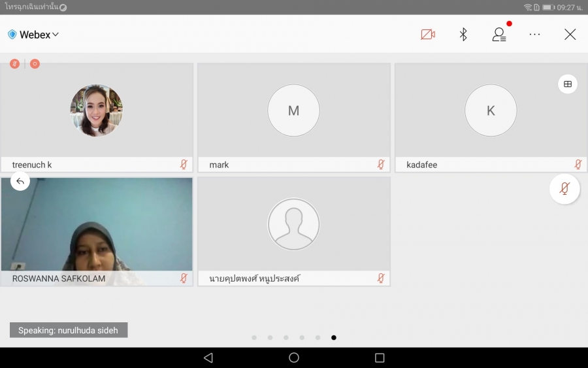The height and width of the screenshot is (368, 588).
Task: Tap the muted mic icon beside kadafee
Action: tap(578, 165)
